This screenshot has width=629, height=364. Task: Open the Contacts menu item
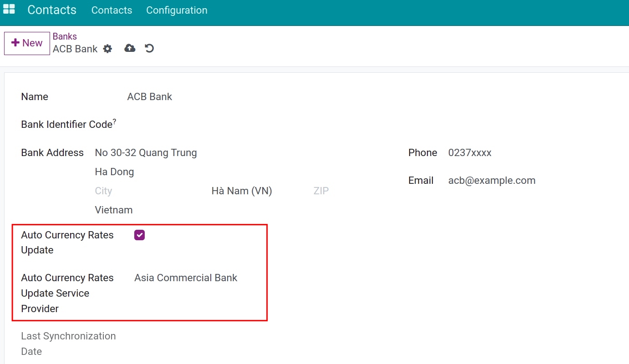tap(112, 10)
